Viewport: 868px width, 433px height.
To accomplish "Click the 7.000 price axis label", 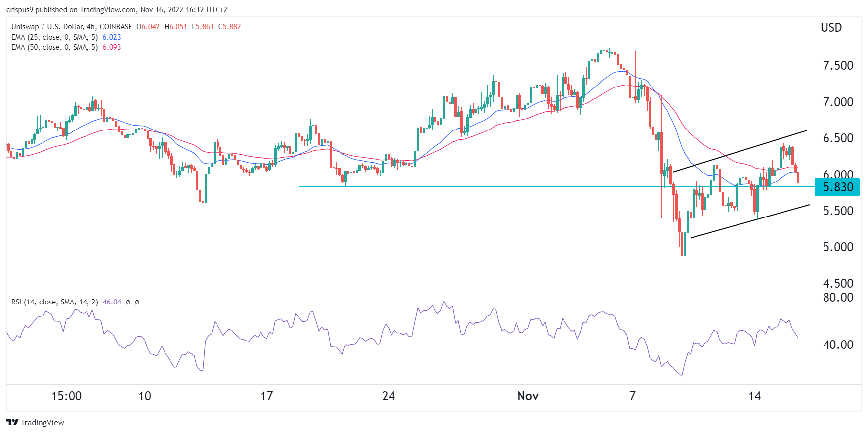I will click(838, 102).
